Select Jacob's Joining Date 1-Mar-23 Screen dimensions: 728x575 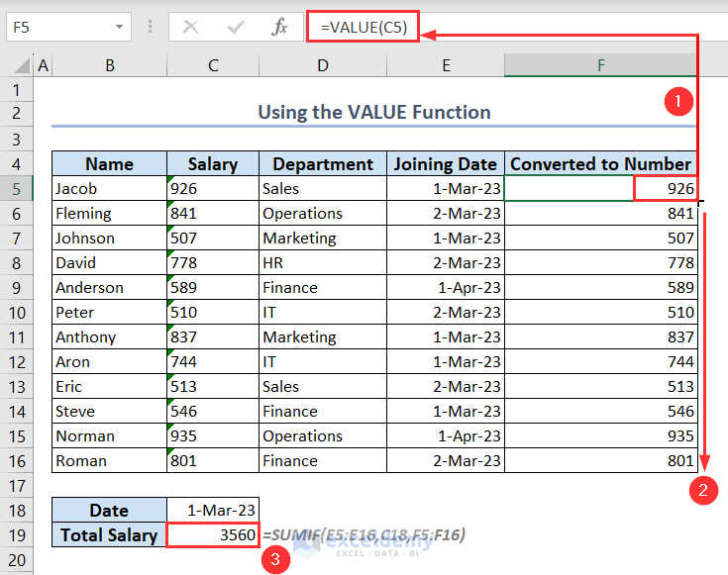pyautogui.click(x=446, y=188)
